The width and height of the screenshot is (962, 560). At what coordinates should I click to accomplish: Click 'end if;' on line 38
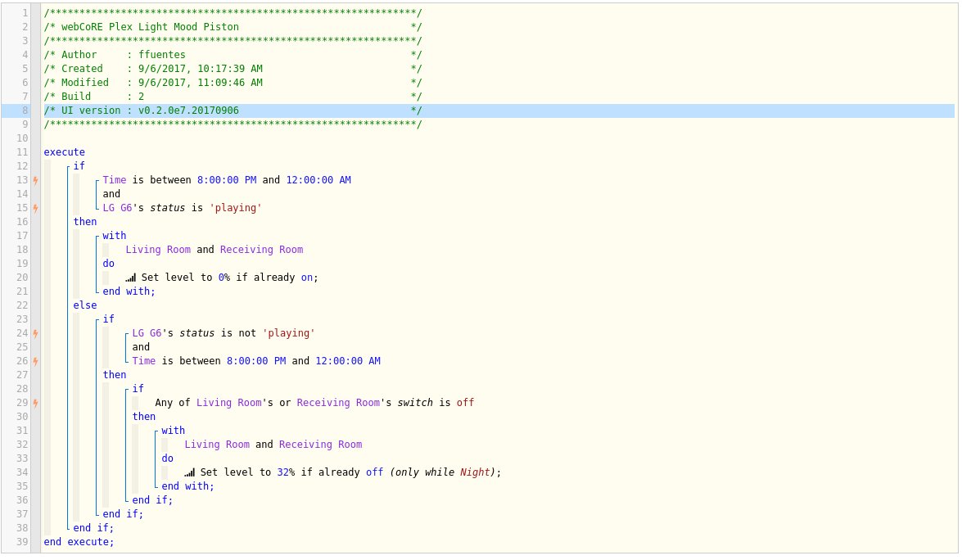[x=93, y=529]
